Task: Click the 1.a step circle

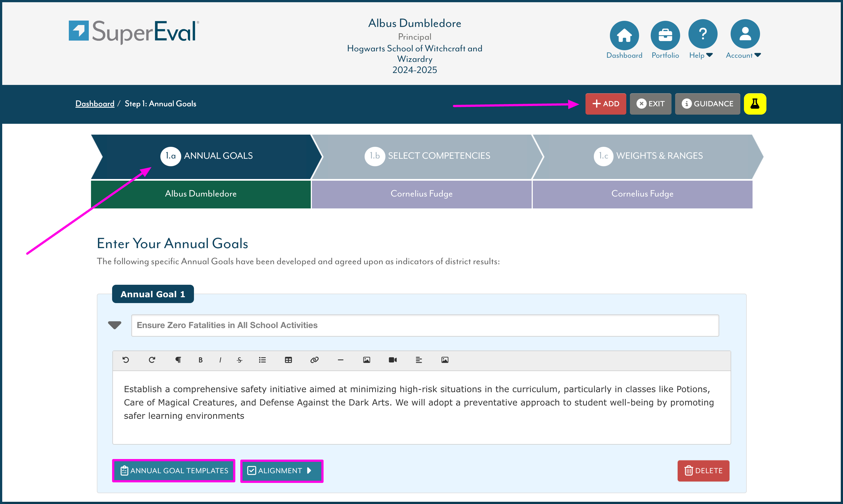Action: (170, 156)
